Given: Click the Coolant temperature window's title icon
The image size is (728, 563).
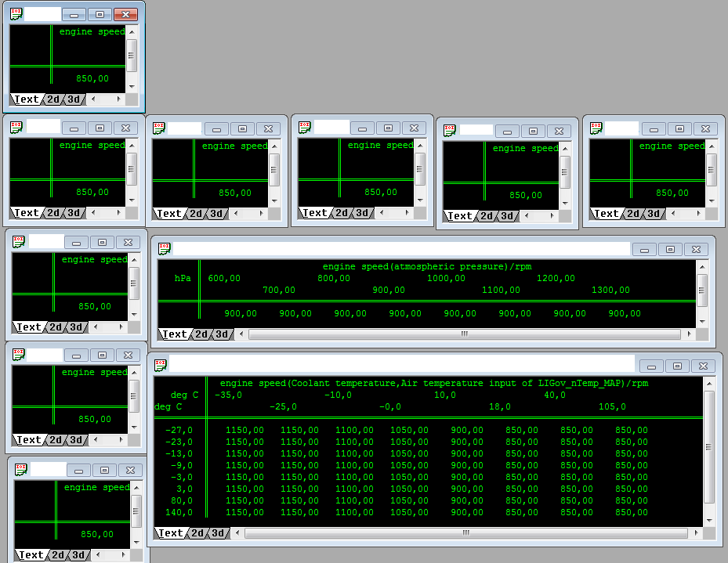Looking at the screenshot, I should coord(161,365).
